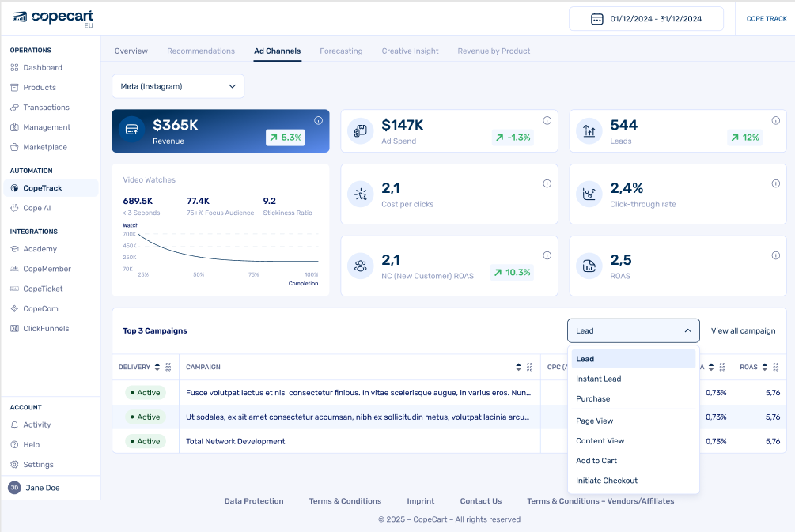
Task: Click the Settings gear icon
Action: [x=14, y=465]
